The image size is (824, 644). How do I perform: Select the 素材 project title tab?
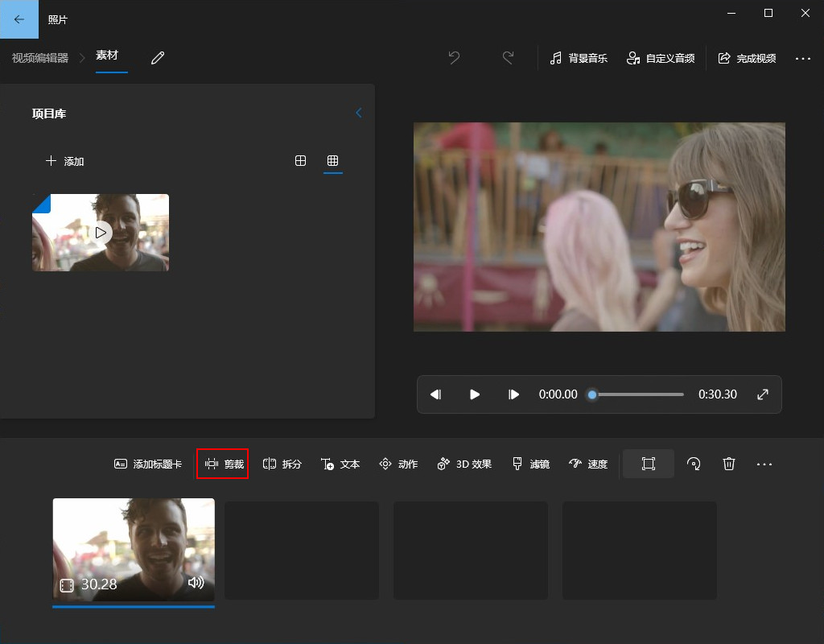107,56
